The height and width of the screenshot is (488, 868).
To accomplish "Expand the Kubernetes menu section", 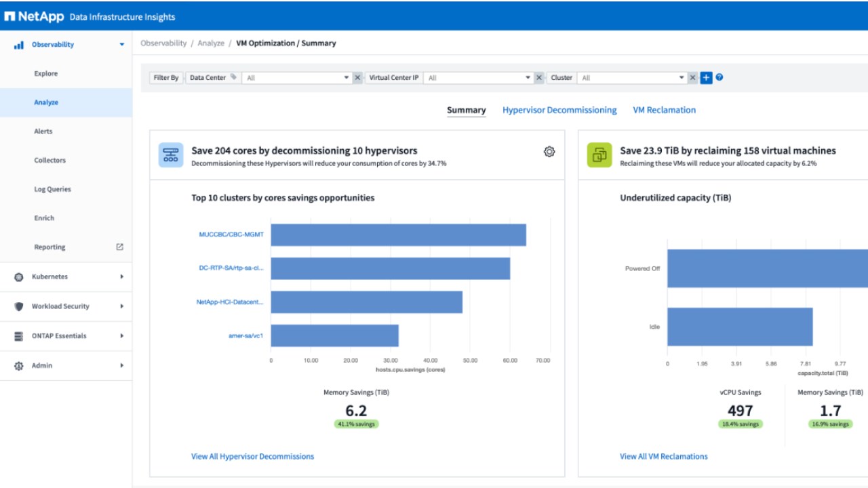I will (x=122, y=277).
